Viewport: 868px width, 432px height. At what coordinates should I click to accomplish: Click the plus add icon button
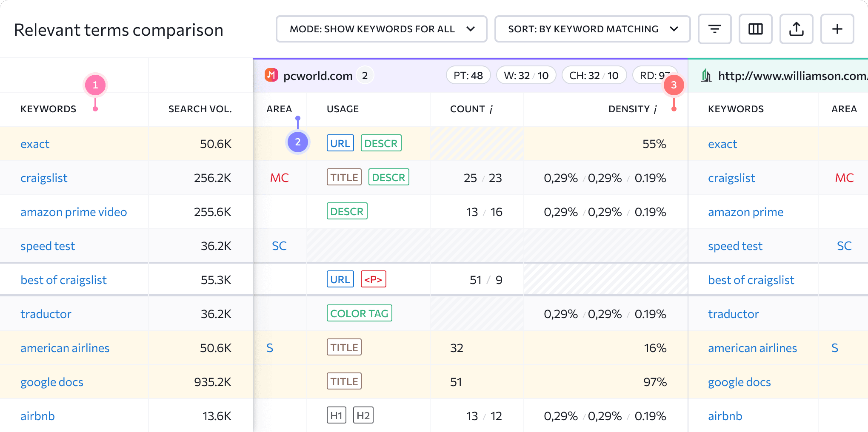837,29
